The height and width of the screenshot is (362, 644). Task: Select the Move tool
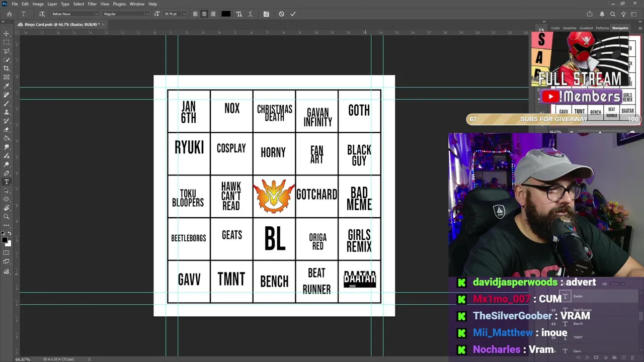[7, 34]
